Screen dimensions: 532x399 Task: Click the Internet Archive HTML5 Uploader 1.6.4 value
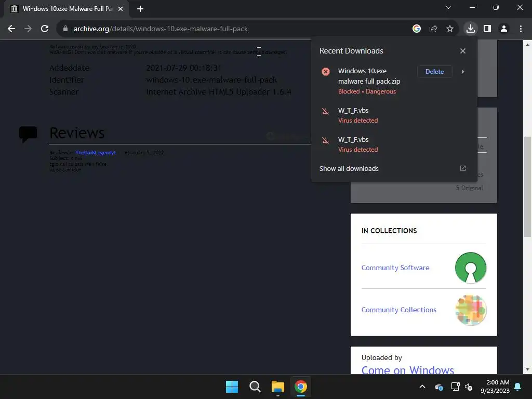[219, 92]
